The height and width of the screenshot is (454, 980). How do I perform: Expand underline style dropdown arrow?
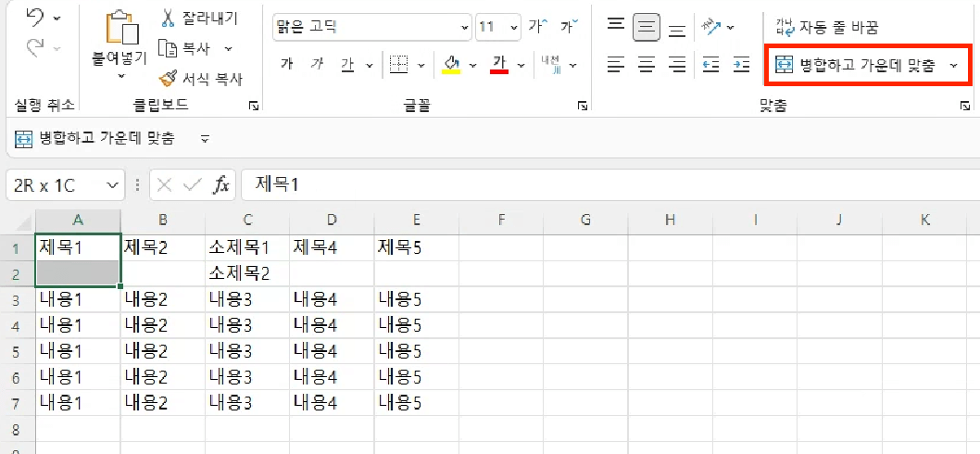[x=370, y=65]
